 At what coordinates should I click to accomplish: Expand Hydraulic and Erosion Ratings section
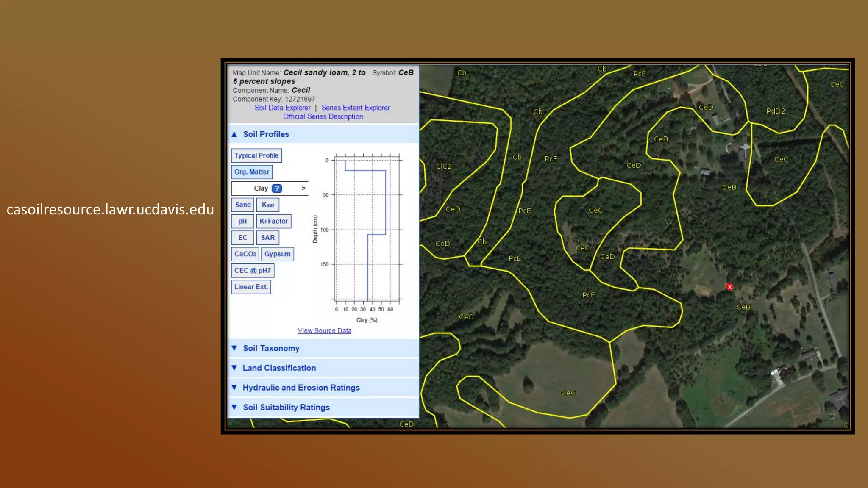click(x=301, y=388)
